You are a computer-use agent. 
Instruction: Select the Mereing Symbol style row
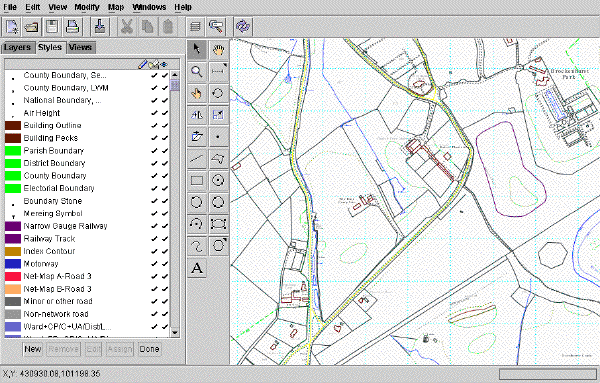87,214
